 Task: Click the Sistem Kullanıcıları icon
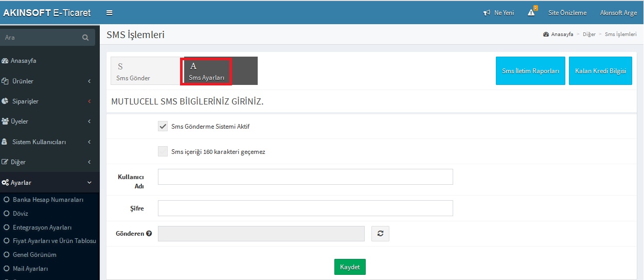tap(5, 142)
